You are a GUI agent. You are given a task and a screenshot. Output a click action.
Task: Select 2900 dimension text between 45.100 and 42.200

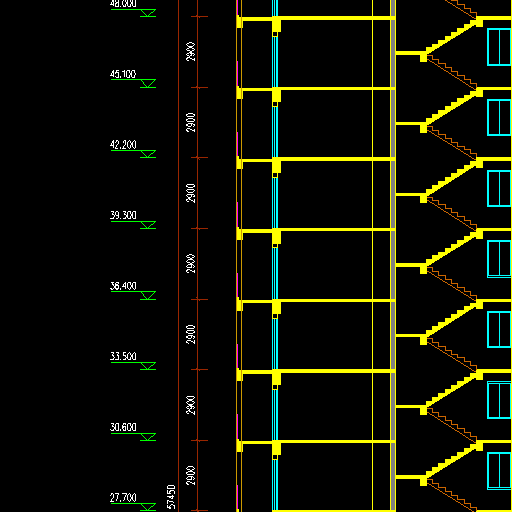click(x=191, y=123)
